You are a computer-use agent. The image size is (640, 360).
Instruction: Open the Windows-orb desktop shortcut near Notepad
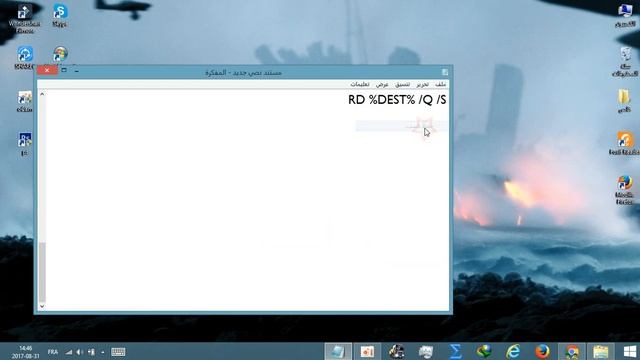60,55
